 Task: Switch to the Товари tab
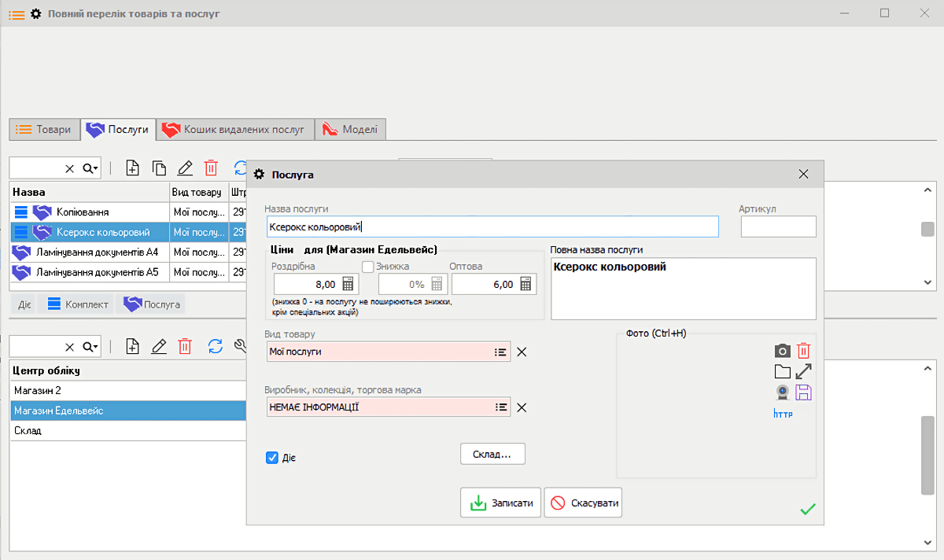(45, 130)
